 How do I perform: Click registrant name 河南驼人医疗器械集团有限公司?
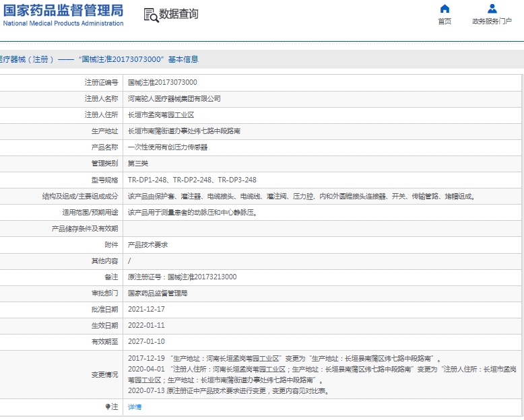[174, 99]
